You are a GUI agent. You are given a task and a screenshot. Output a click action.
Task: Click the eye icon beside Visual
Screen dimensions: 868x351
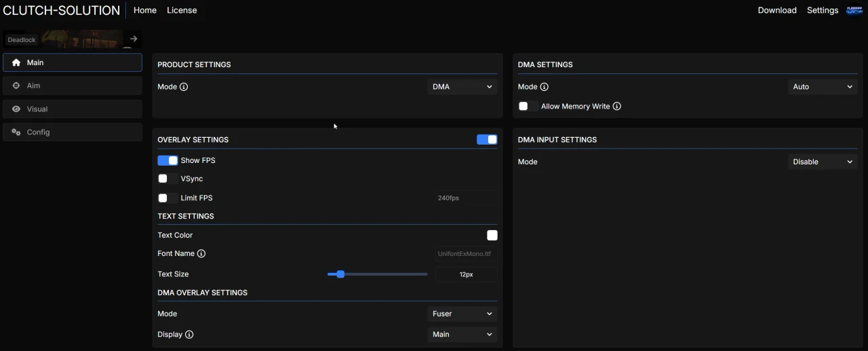(x=16, y=109)
